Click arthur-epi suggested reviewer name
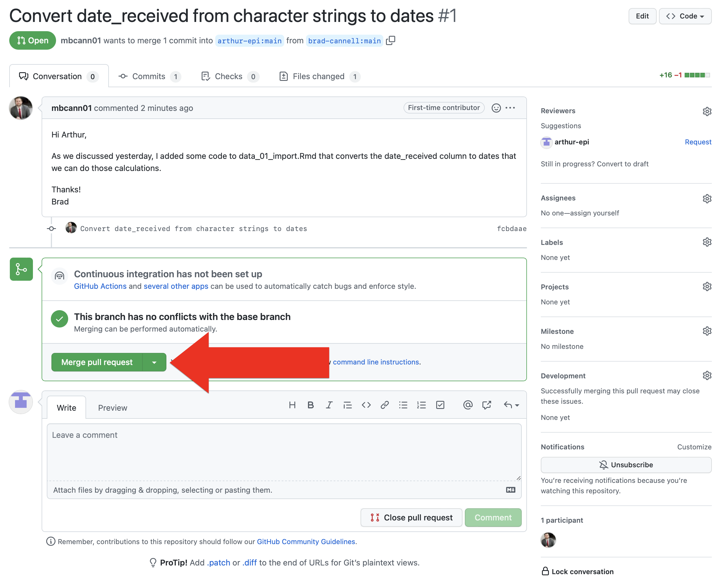This screenshot has height=588, width=728. point(571,142)
